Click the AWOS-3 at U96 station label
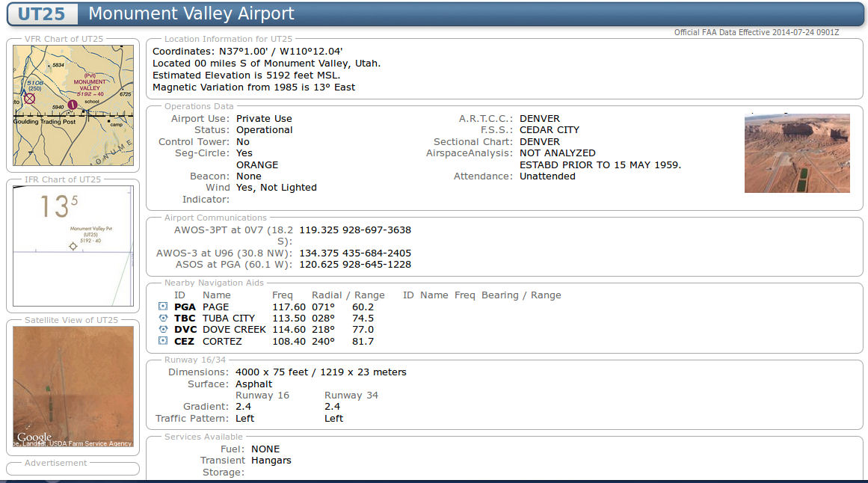The width and height of the screenshot is (868, 483). (224, 253)
